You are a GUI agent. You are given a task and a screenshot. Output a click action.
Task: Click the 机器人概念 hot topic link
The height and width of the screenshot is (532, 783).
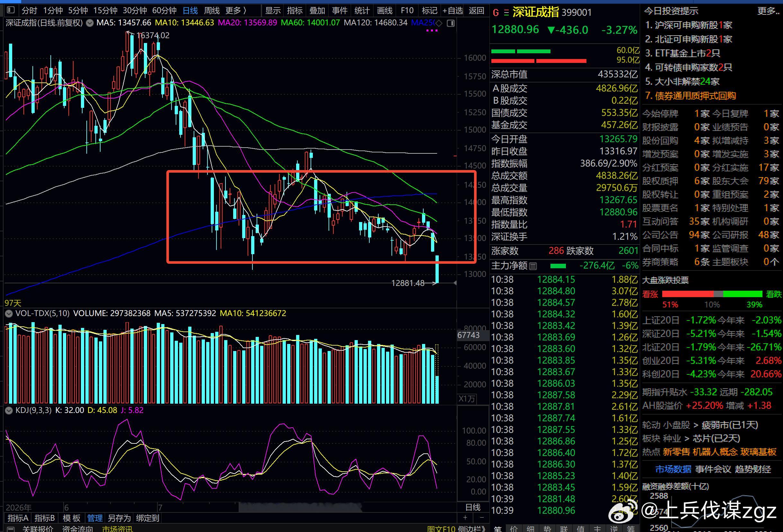(x=715, y=452)
